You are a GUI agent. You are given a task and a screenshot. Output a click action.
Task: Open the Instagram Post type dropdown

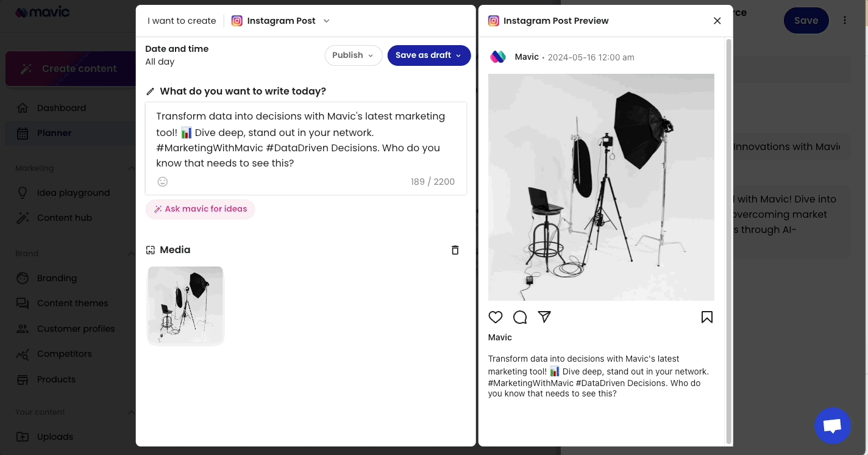click(280, 21)
